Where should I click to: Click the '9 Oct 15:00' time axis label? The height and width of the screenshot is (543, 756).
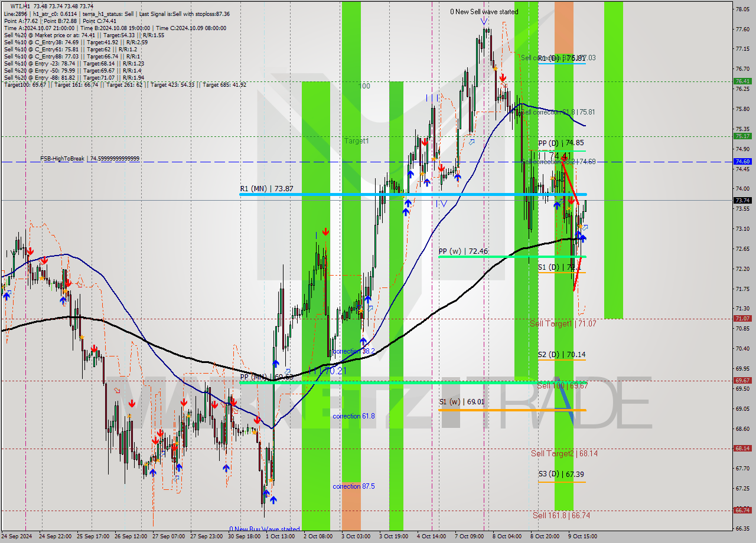[582, 537]
